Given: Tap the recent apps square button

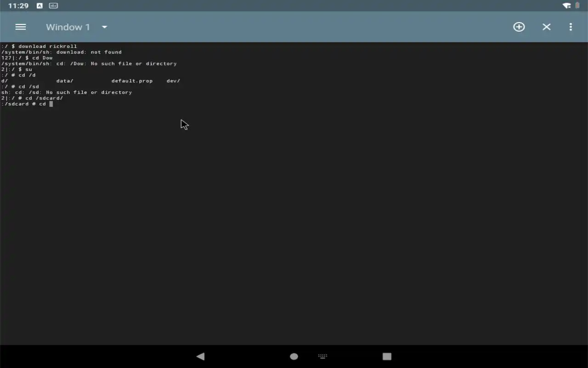Looking at the screenshot, I should (387, 356).
